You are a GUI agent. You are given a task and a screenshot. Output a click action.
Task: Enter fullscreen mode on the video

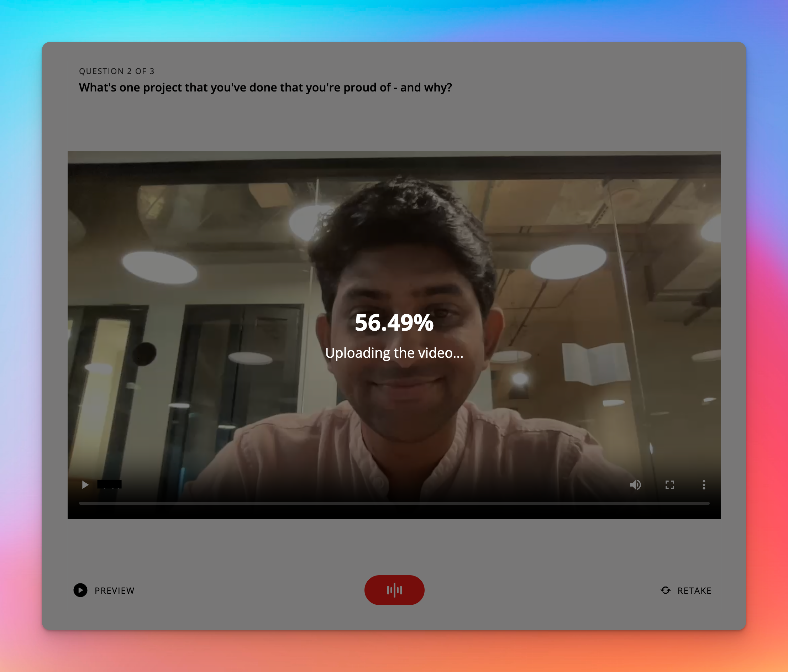(x=669, y=484)
